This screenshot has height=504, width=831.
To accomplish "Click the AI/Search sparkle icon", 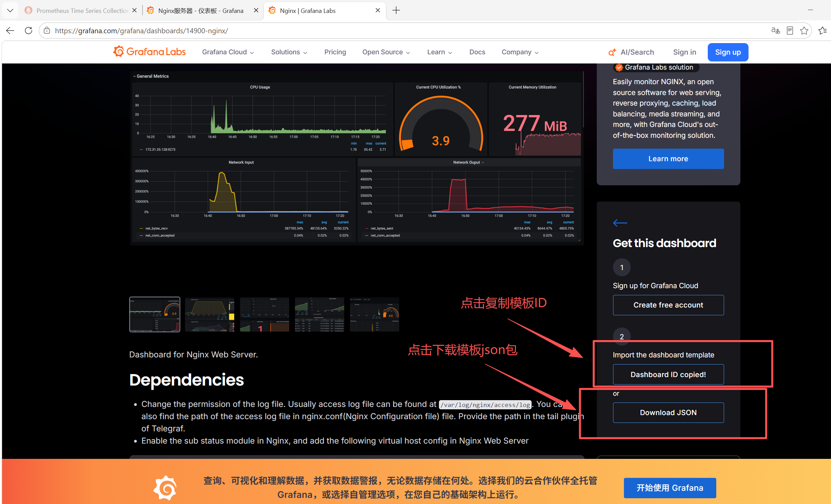I will (x=612, y=52).
